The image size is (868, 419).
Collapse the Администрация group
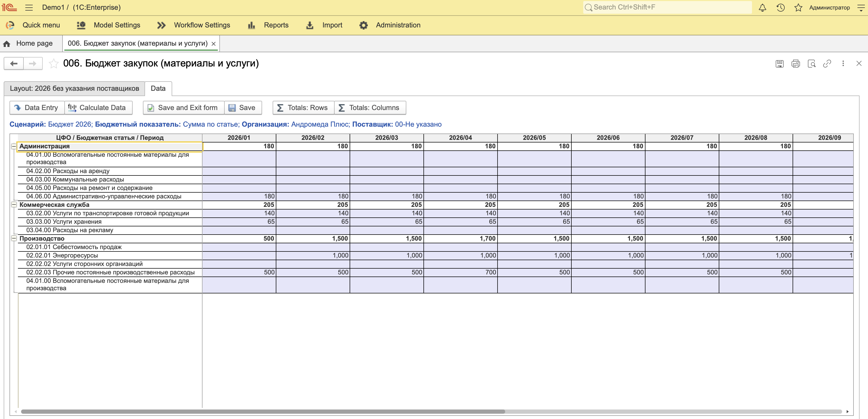click(14, 146)
